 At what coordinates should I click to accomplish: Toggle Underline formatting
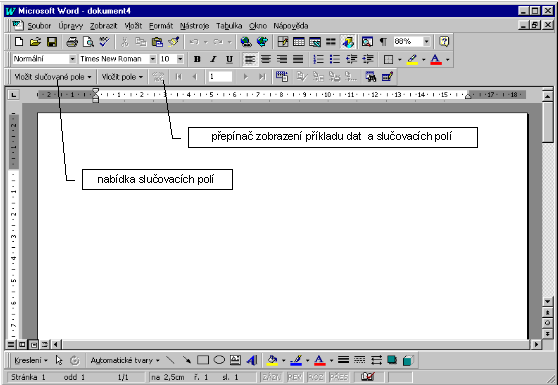[230, 59]
